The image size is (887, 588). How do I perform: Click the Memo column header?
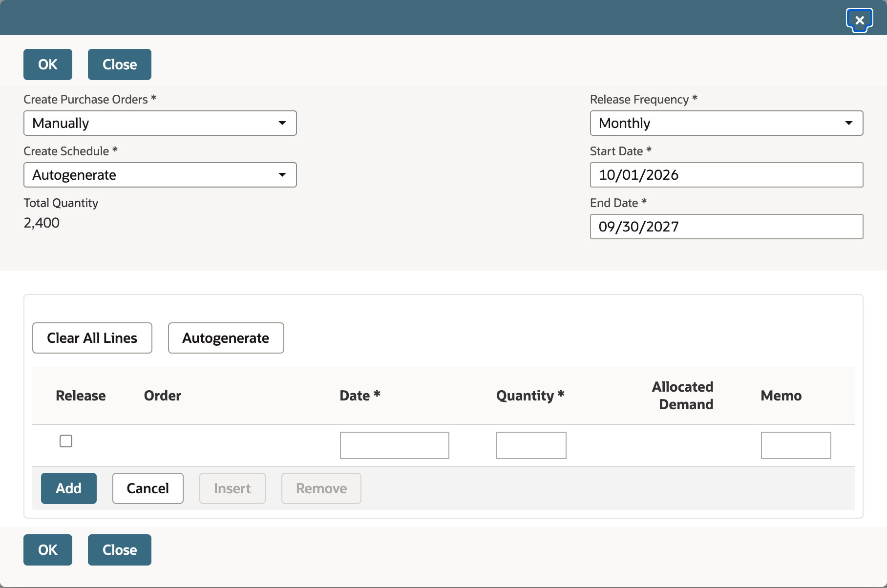click(781, 396)
